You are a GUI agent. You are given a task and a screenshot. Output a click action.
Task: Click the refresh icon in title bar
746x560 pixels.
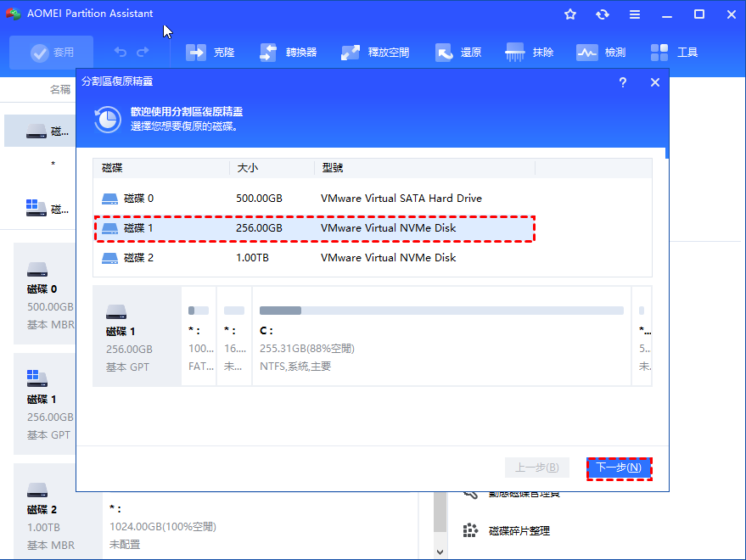(603, 14)
